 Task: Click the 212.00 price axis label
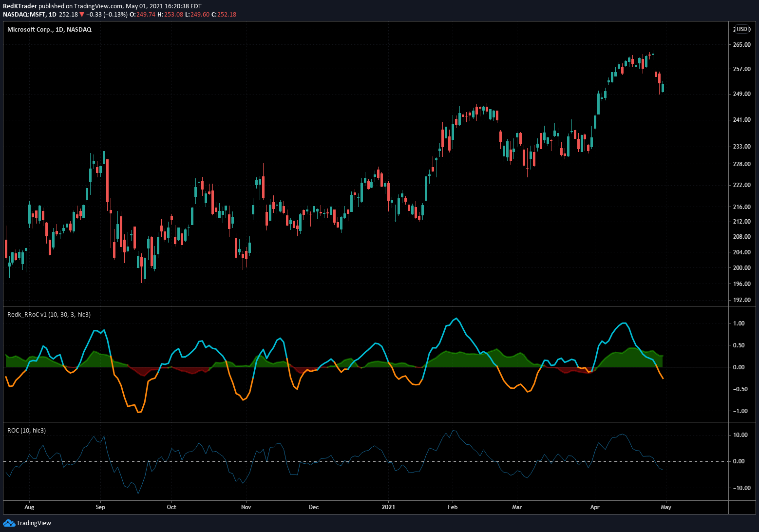(x=741, y=222)
